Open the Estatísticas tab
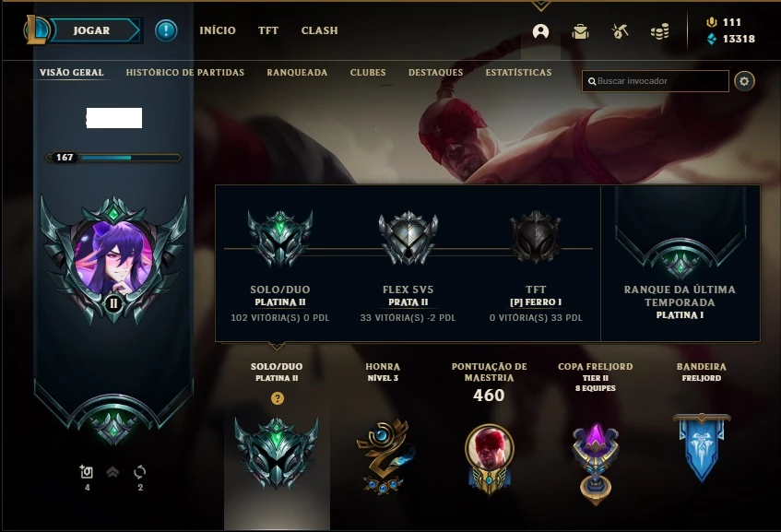The image size is (781, 532). pos(518,73)
